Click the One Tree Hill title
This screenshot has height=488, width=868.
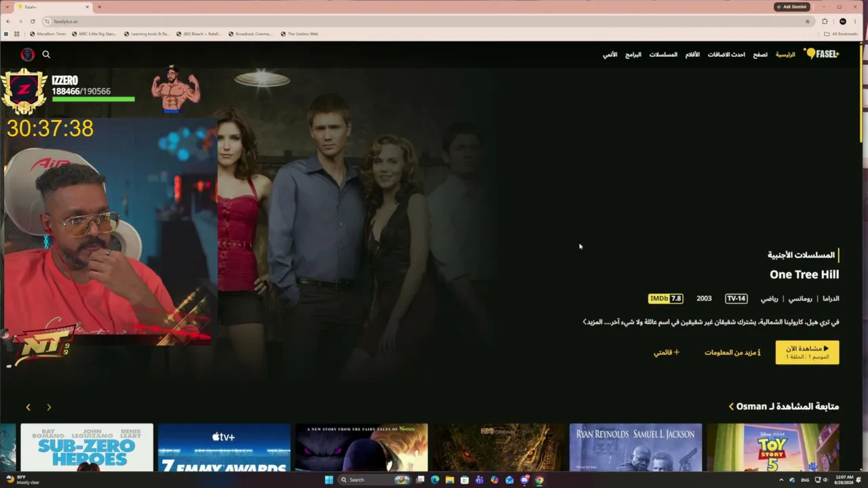[x=804, y=274]
